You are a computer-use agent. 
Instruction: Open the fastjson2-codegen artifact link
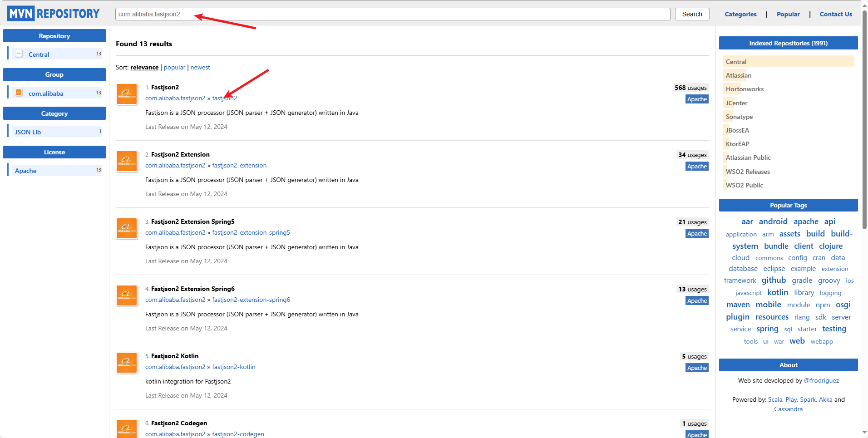[238, 434]
